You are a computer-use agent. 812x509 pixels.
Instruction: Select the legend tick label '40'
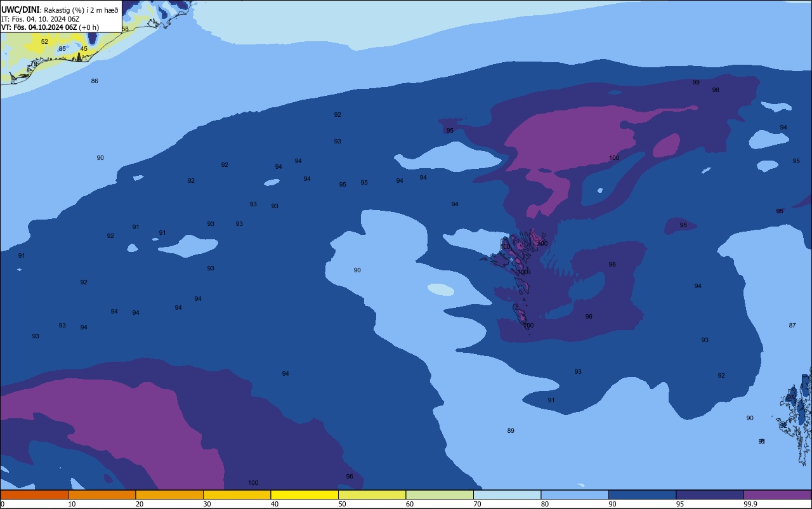275,504
